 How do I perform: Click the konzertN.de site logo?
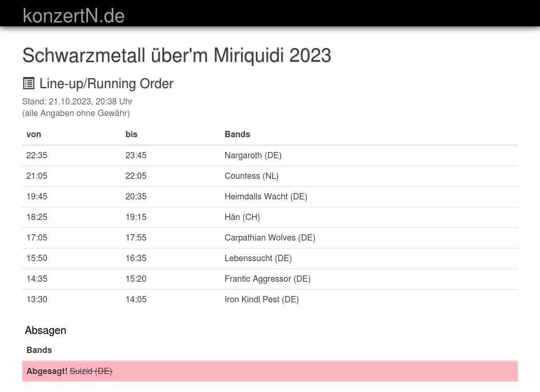pyautogui.click(x=73, y=16)
